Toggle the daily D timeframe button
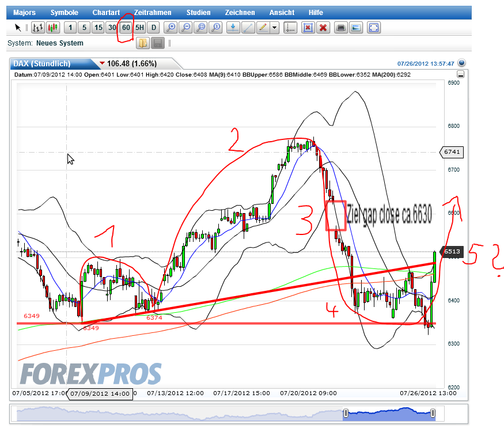Image resolution: width=504 pixels, height=432 pixels. tap(153, 27)
